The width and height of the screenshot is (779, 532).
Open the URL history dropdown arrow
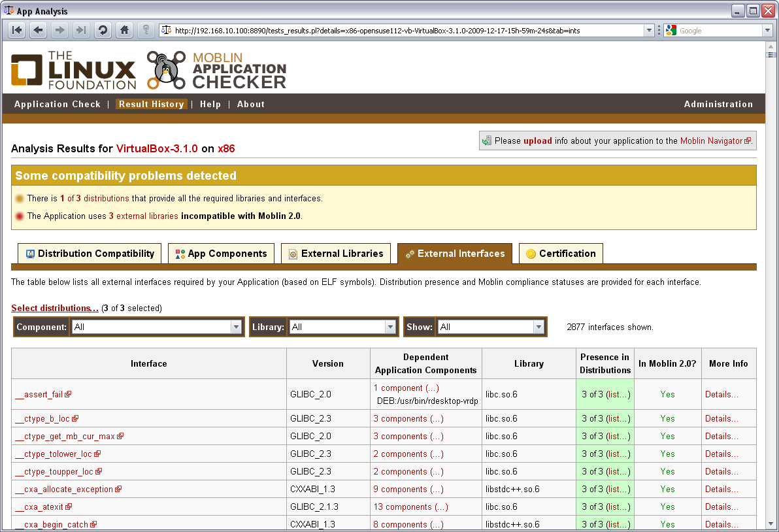649,30
